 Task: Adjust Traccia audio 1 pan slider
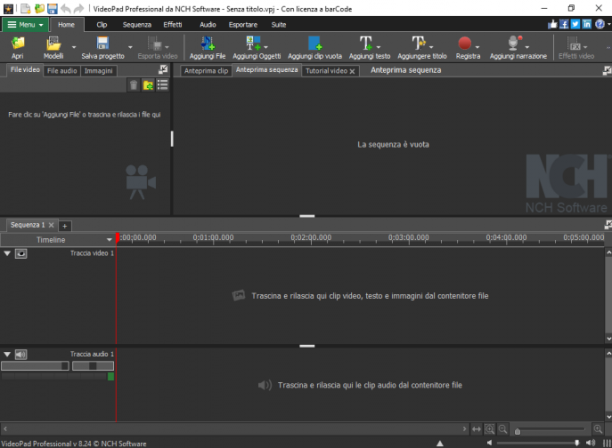[x=93, y=366]
